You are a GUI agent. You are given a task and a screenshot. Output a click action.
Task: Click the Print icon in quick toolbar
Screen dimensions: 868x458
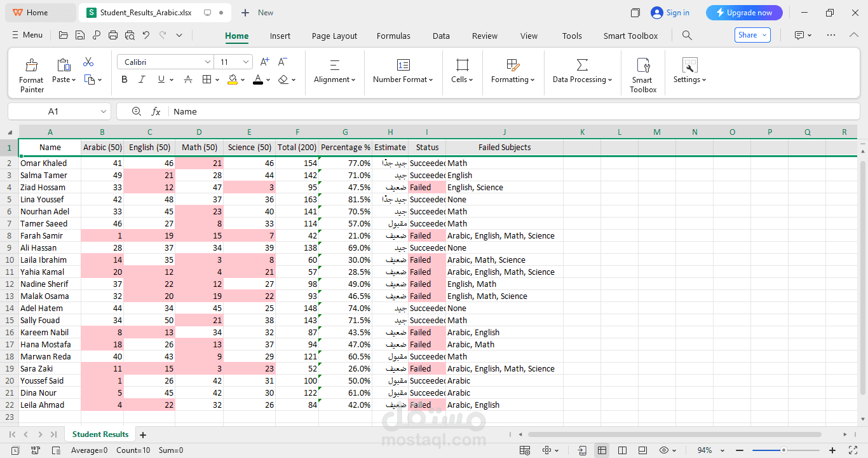click(x=113, y=36)
